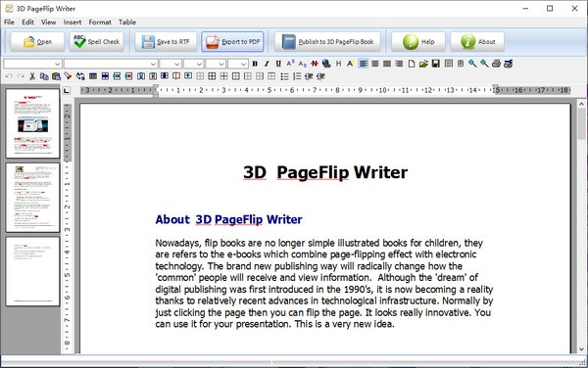Open the View menu
The height and width of the screenshot is (368, 588).
coord(48,23)
